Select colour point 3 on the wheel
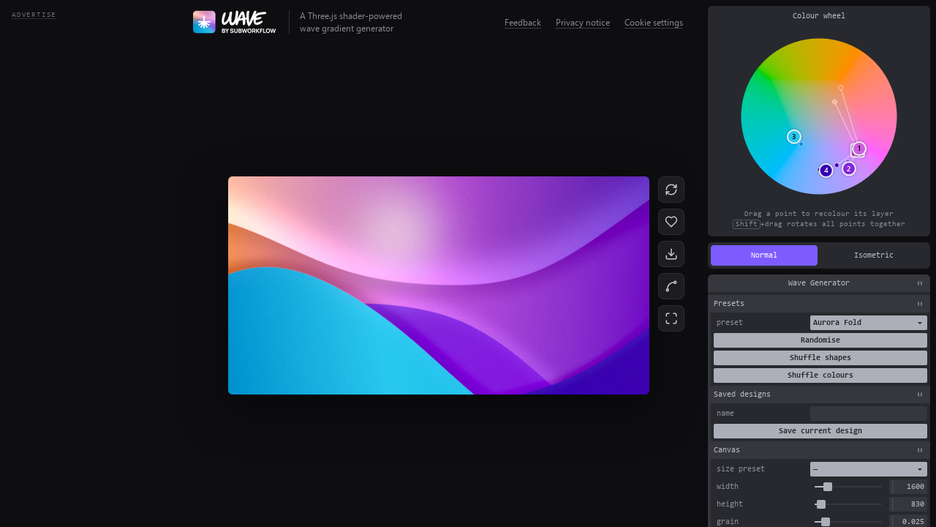The height and width of the screenshot is (527, 936). (x=793, y=137)
